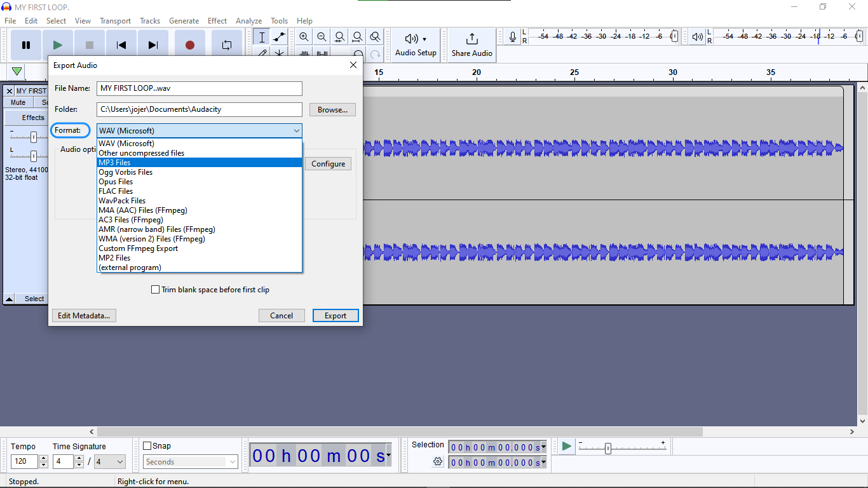Open Audio Setup options
The height and width of the screenshot is (488, 868).
415,44
